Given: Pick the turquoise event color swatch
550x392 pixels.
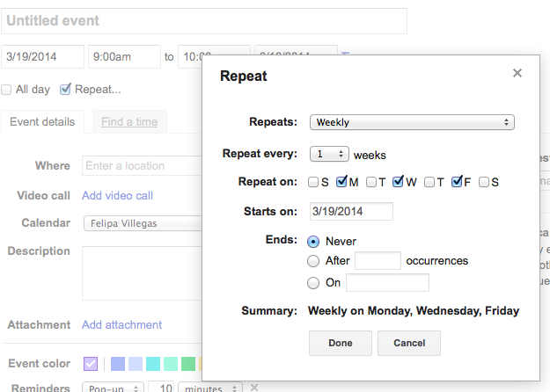Looking at the screenshot, I should [153, 364].
